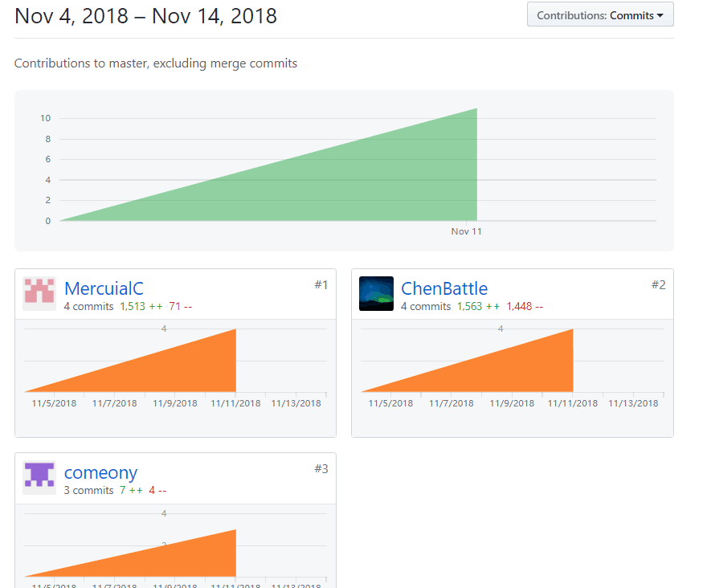Click ChenBattle's 1,448 -- deletions count

525,307
